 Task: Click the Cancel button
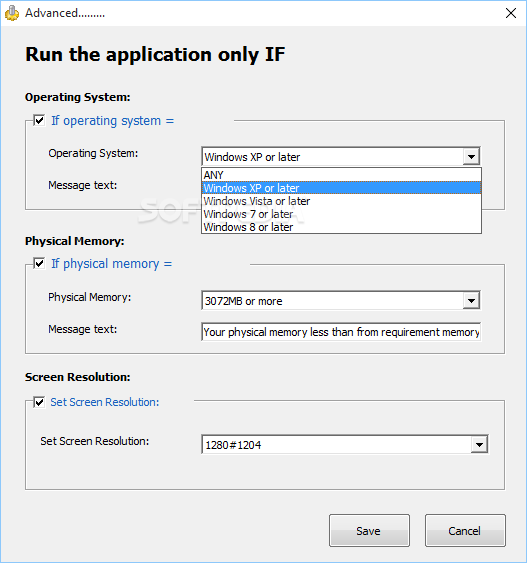465,531
